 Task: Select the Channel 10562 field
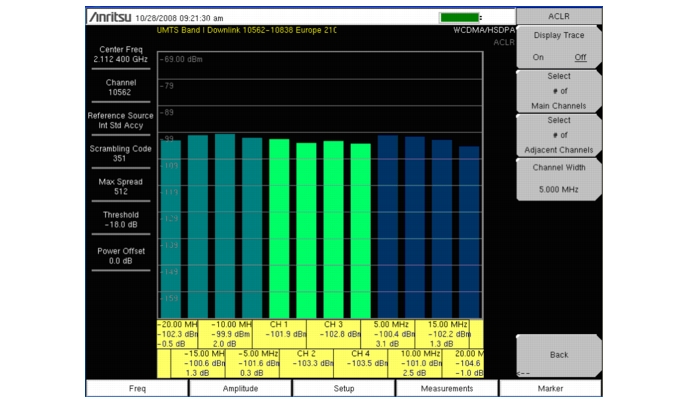[x=121, y=88]
